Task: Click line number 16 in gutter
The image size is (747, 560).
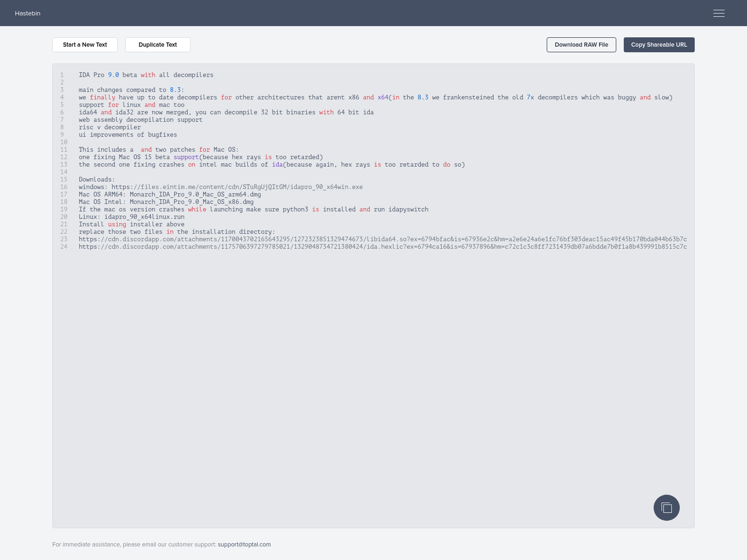Action: point(64,187)
